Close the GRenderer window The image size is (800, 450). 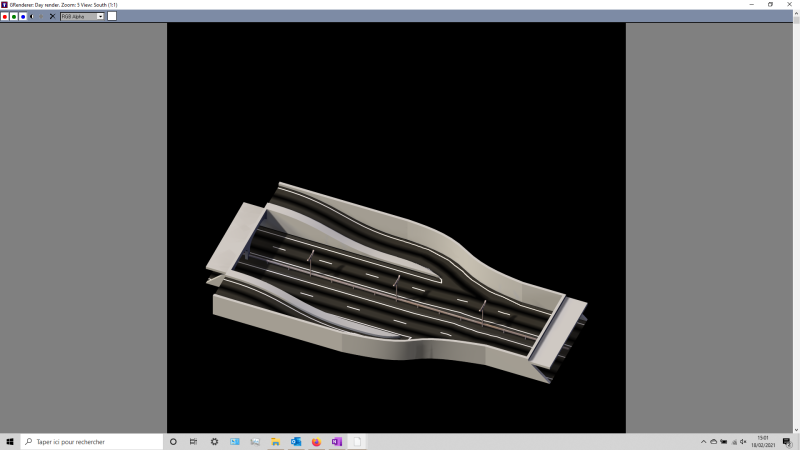pyautogui.click(x=789, y=5)
